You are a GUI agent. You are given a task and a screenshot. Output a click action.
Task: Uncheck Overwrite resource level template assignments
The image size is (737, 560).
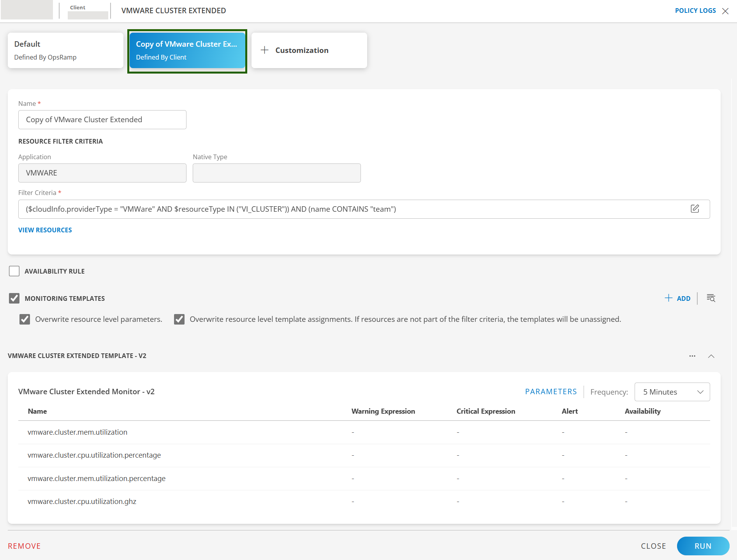(x=179, y=319)
